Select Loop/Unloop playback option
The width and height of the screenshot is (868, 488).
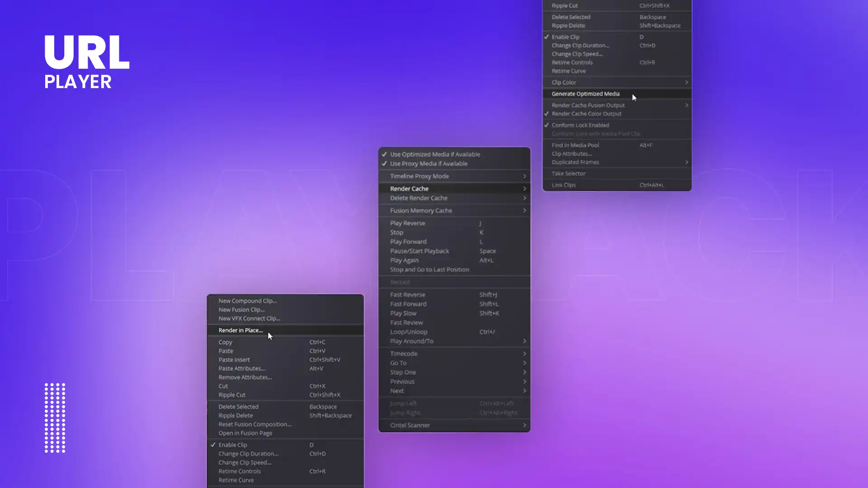pyautogui.click(x=409, y=332)
